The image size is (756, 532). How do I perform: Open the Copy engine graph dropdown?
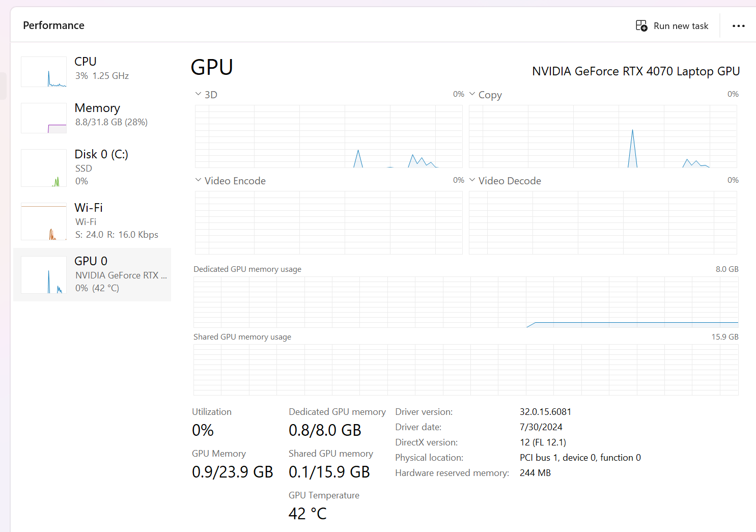coord(486,95)
